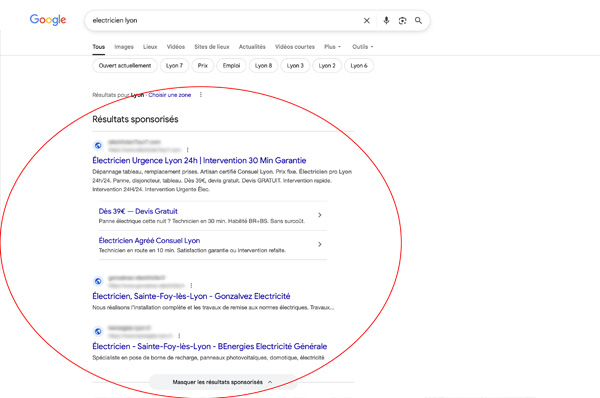Image resolution: width=600 pixels, height=398 pixels.
Task: Open Électricien Agréé Consuel Lyon sitelink
Action: click(x=149, y=240)
